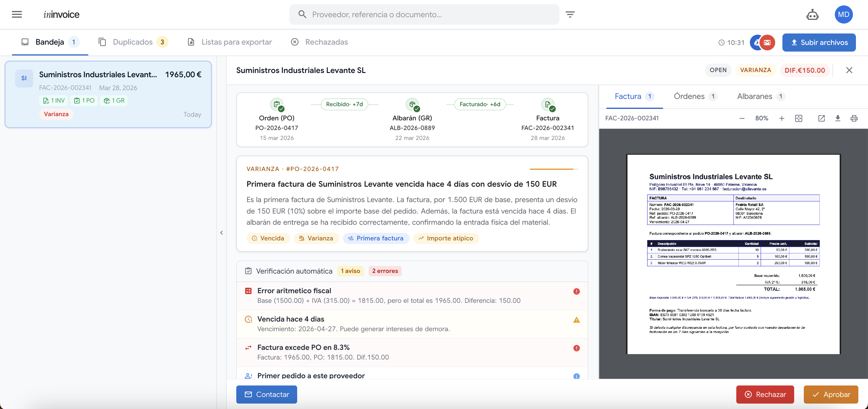868x409 pixels.
Task: Click the PO-2026-0417 reference
Action: point(277,128)
